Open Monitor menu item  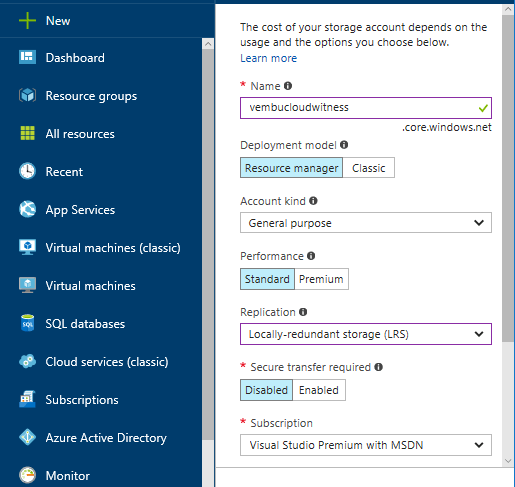tap(68, 476)
